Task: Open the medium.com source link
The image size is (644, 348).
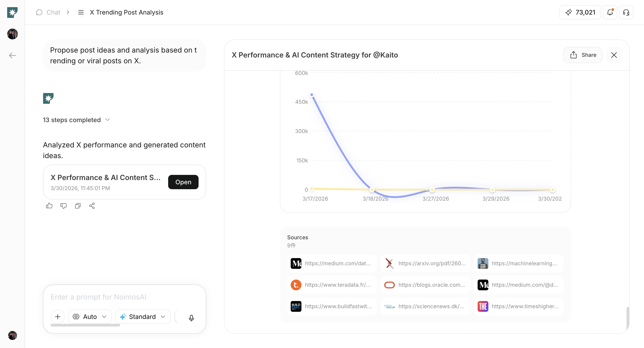Action: (x=331, y=263)
